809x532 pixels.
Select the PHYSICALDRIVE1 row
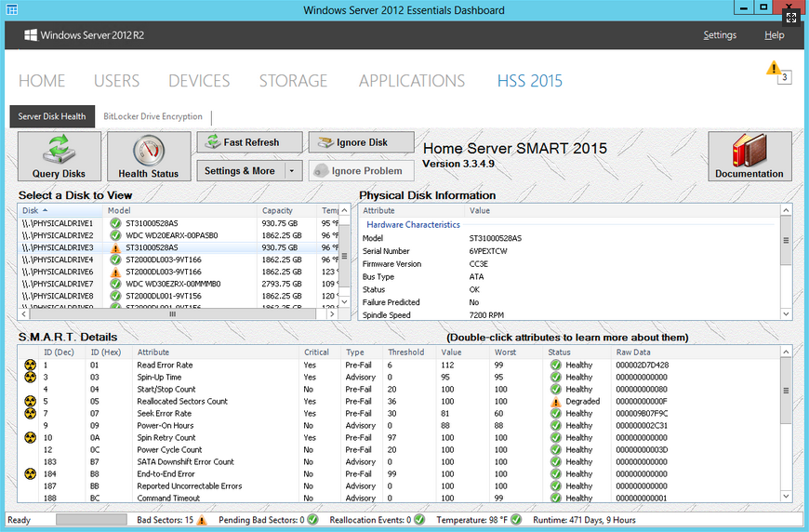pos(179,223)
